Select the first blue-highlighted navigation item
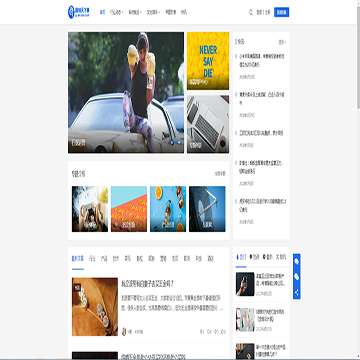This screenshot has width=360, height=360. pos(102,12)
